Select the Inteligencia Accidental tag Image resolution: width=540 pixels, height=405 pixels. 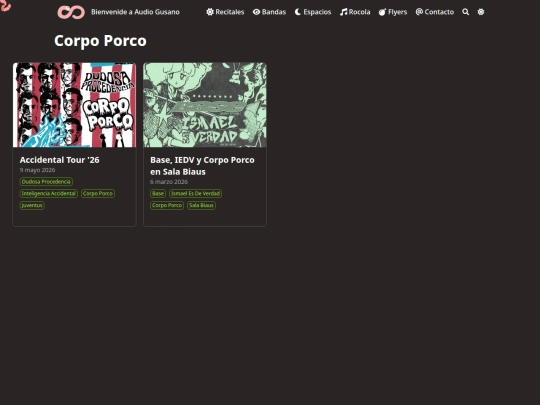coord(49,194)
